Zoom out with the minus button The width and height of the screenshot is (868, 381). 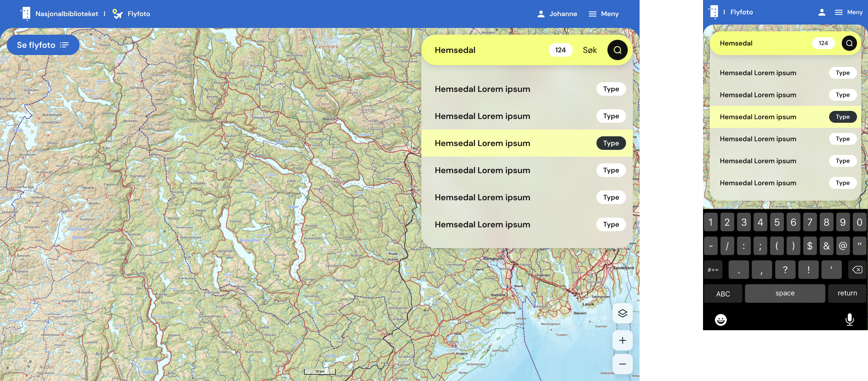(623, 364)
